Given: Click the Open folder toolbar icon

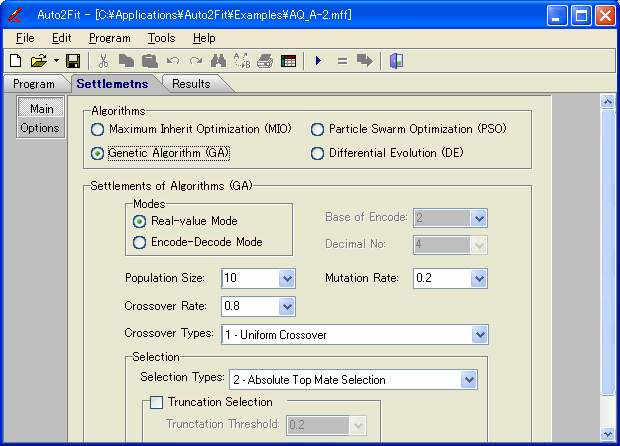Looking at the screenshot, I should click(x=39, y=61).
